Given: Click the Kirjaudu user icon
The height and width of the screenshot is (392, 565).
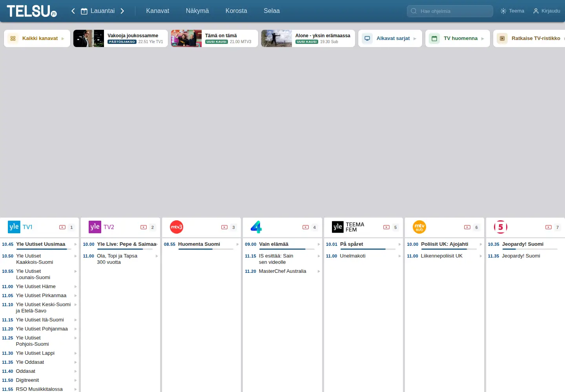Looking at the screenshot, I should pyautogui.click(x=536, y=11).
